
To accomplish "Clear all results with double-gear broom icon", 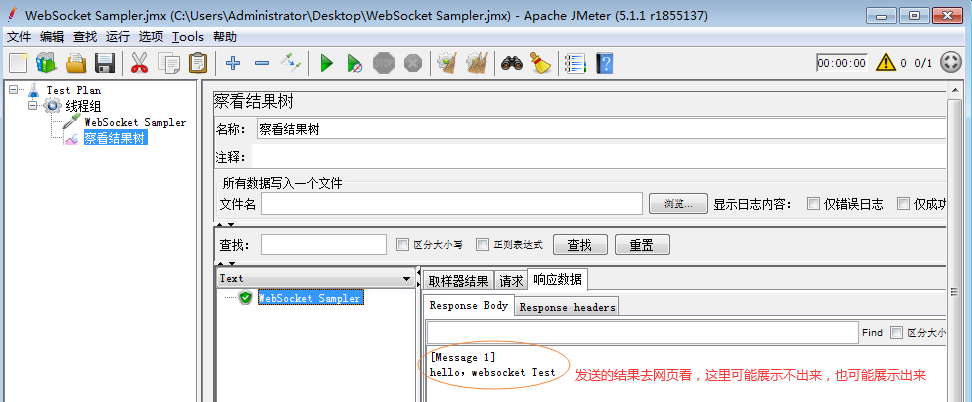I will (477, 63).
